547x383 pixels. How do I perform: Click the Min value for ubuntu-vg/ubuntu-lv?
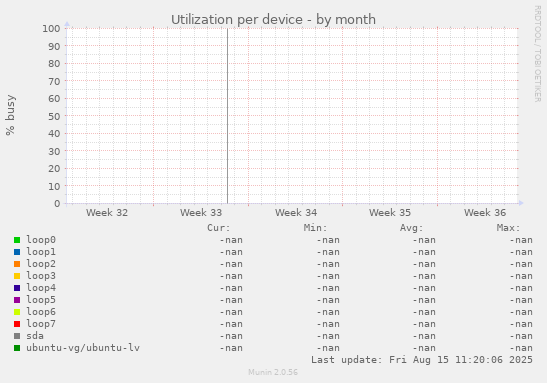328,348
